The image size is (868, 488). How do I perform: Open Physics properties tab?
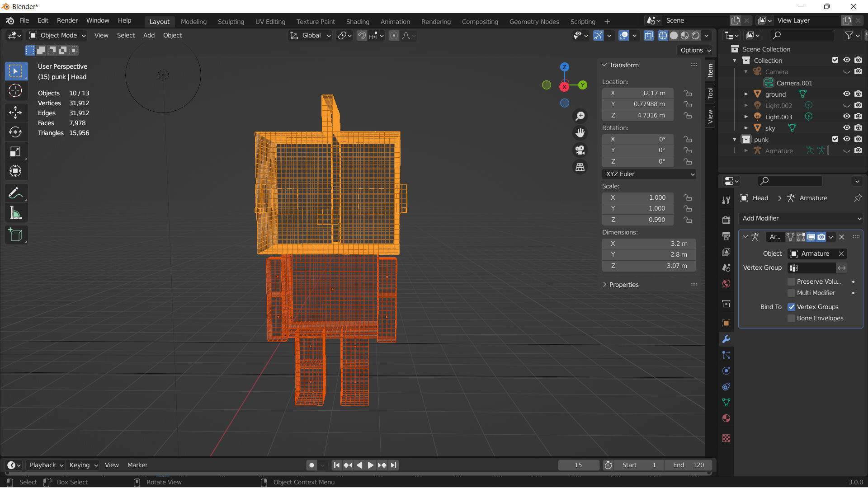[726, 371]
